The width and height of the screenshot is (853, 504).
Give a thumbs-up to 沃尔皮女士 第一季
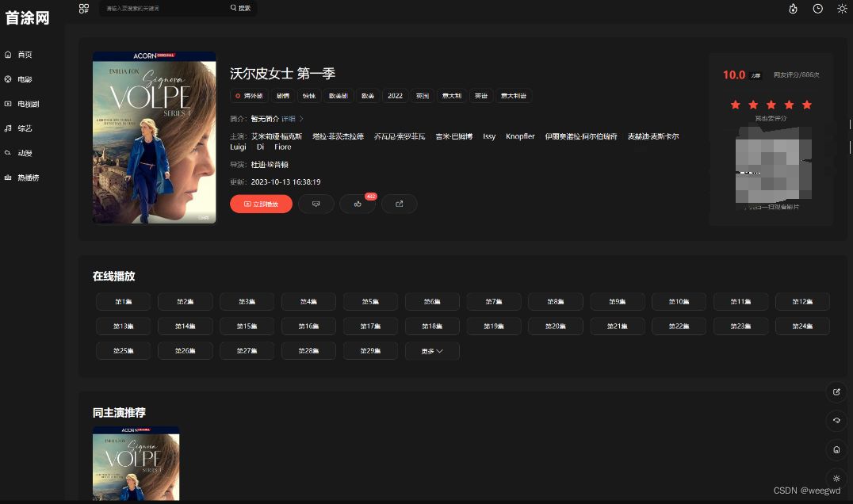(358, 204)
